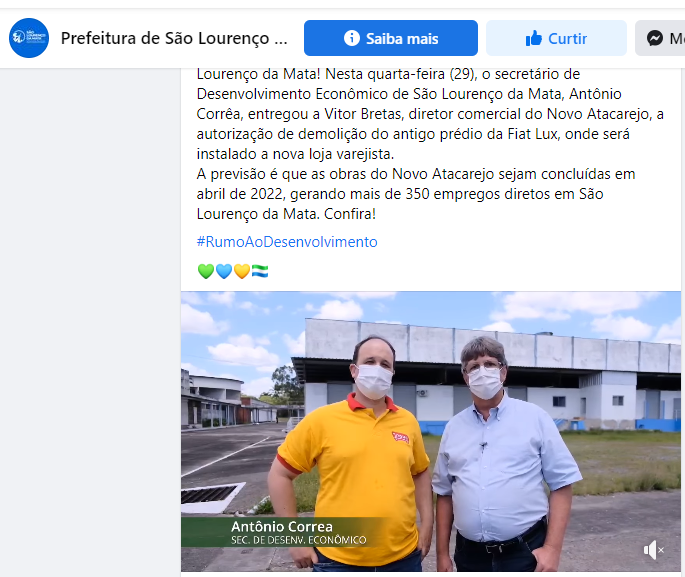Screen dimensions: 685x577
Task: Click the info icon in Saiba mais
Action: click(x=352, y=38)
